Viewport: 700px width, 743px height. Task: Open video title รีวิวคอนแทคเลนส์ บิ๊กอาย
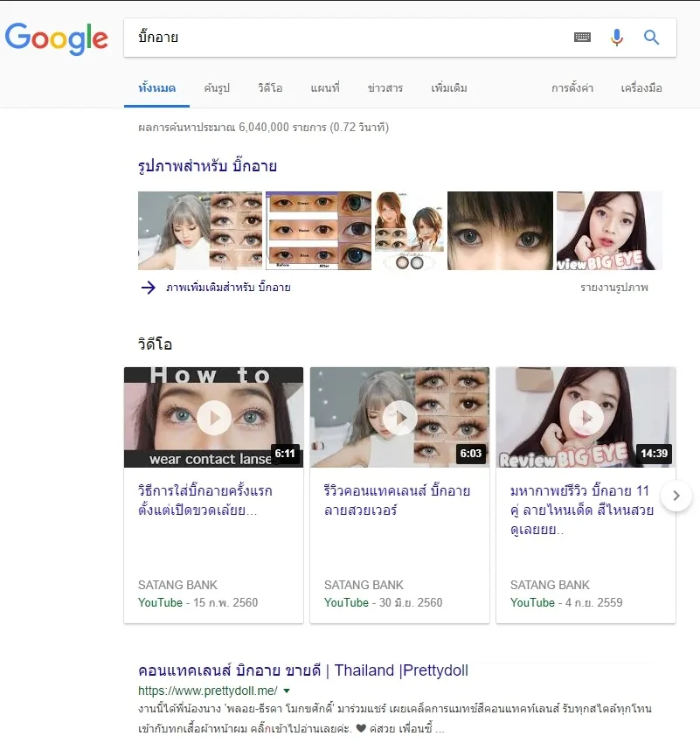coord(397,500)
